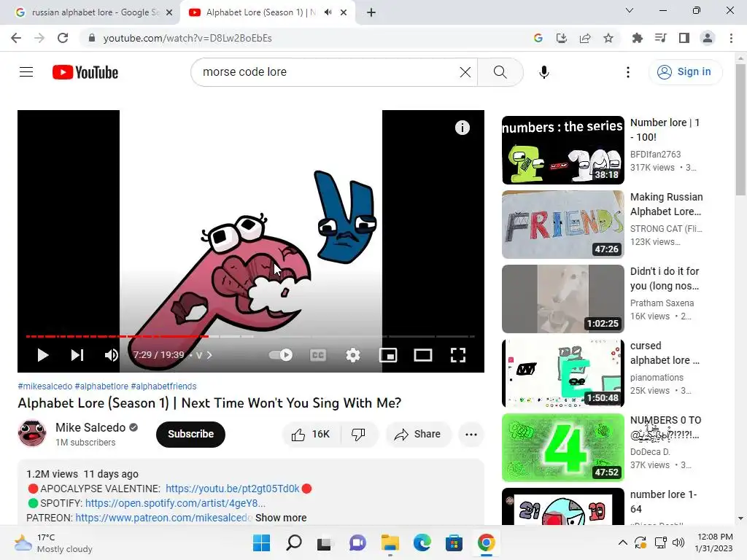Click the #alphabetfriends hashtag
Screen dimensions: 747x560
click(163, 386)
